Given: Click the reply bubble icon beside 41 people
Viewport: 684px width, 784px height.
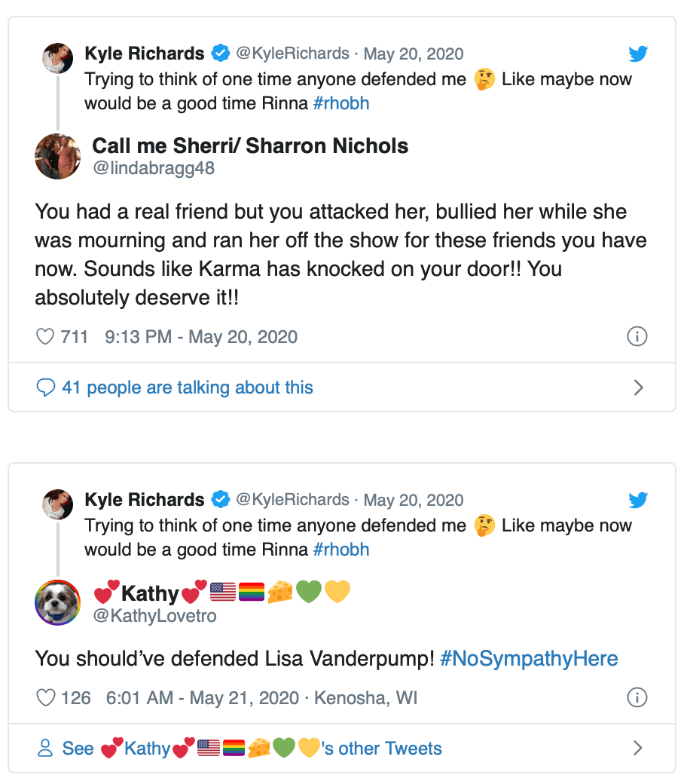Looking at the screenshot, I should pos(46,387).
